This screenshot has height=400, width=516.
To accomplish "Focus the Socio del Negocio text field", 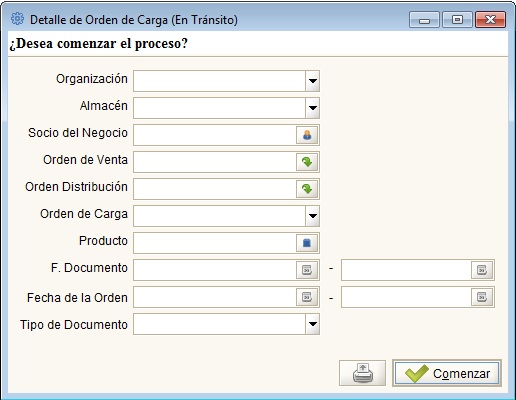I will (x=215, y=135).
